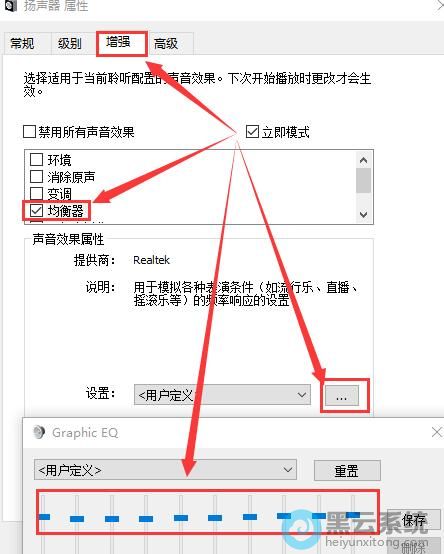Click the Graphic EQ window icon
The width and height of the screenshot is (444, 554).
[39, 432]
